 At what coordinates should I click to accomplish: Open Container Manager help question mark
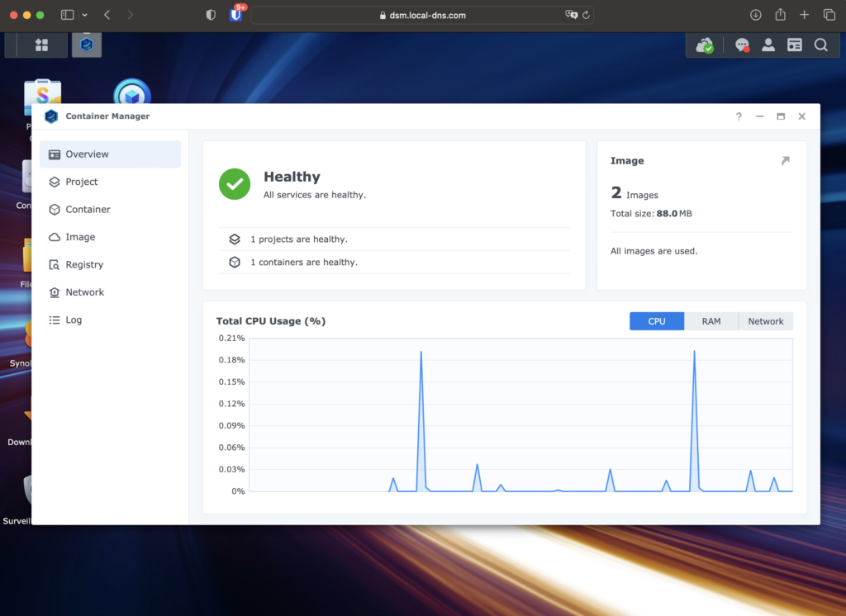[x=739, y=116]
